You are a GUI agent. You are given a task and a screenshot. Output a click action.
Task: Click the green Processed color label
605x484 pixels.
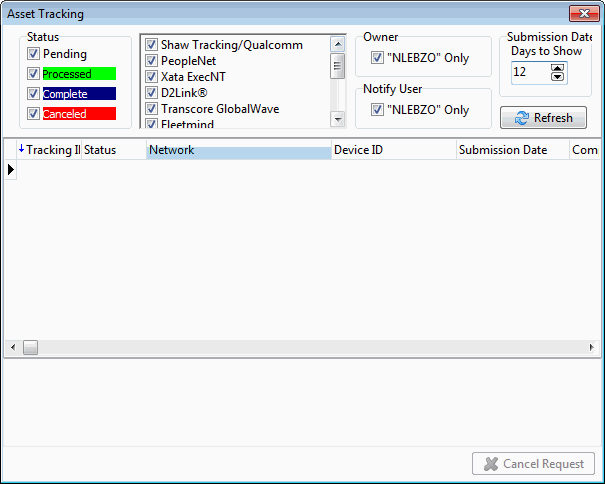[x=79, y=74]
